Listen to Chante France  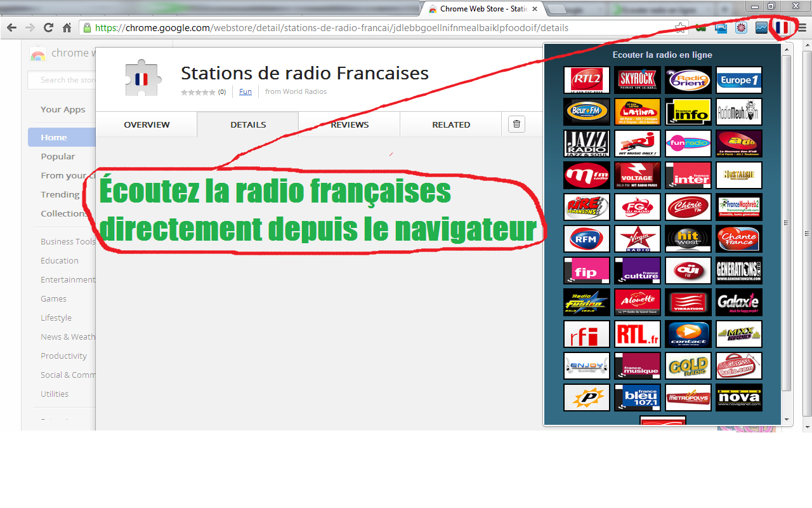[739, 239]
